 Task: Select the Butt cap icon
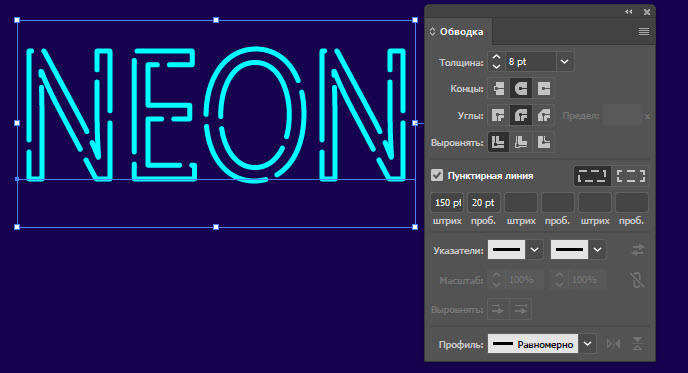click(498, 89)
